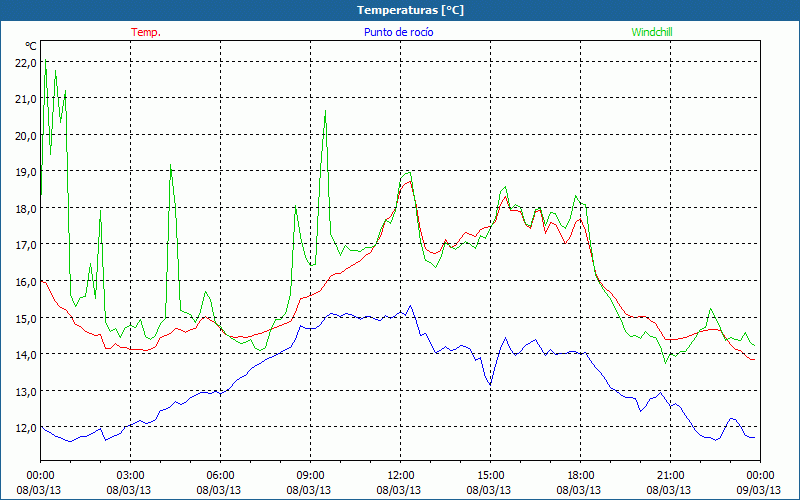Click the 13,0 y-axis value
Image resolution: width=800 pixels, height=500 pixels.
coord(27,391)
